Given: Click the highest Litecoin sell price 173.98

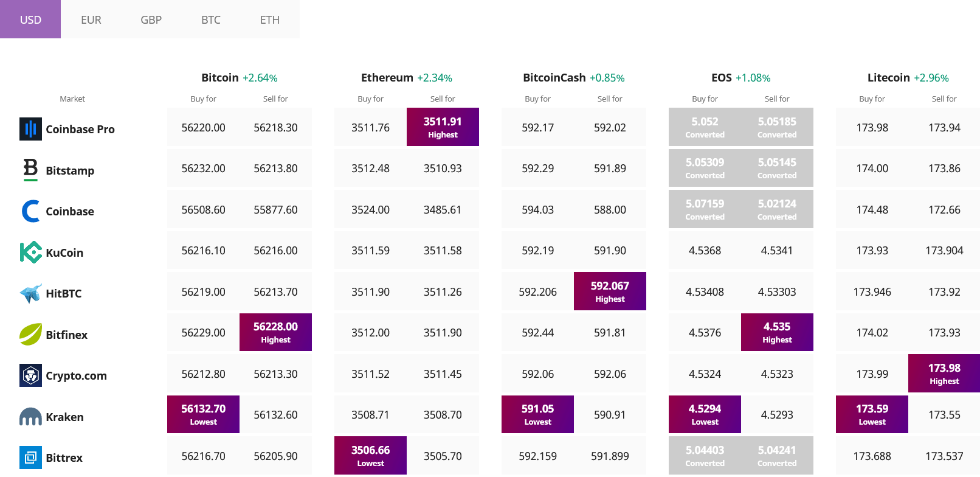Looking at the screenshot, I should point(944,374).
